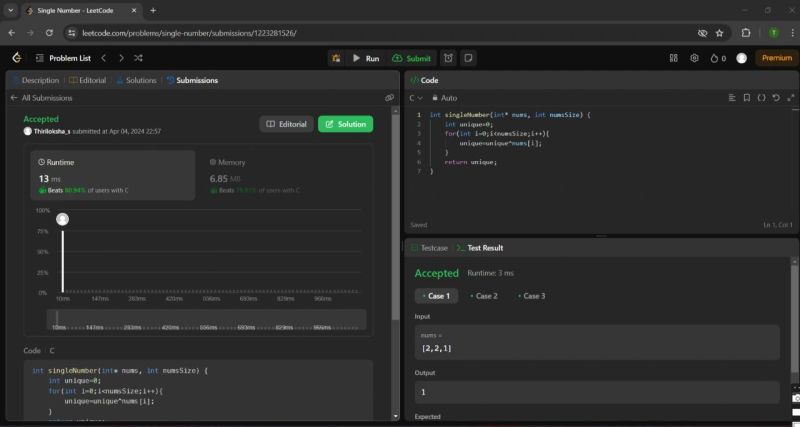Click browser back button

tap(12, 33)
